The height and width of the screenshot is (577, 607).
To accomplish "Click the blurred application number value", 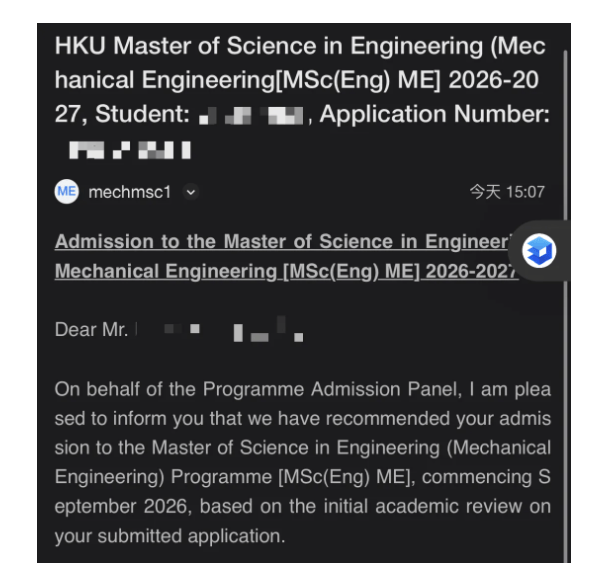I will pyautogui.click(x=128, y=151).
